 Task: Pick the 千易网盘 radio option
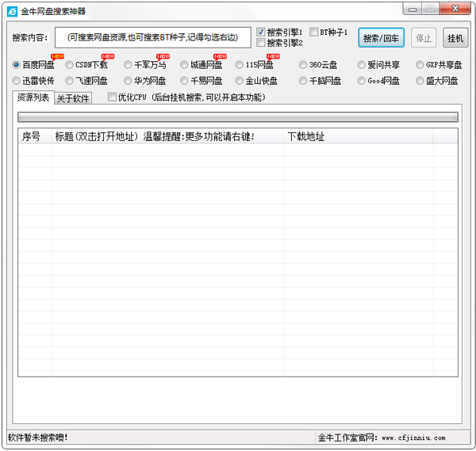click(x=184, y=81)
